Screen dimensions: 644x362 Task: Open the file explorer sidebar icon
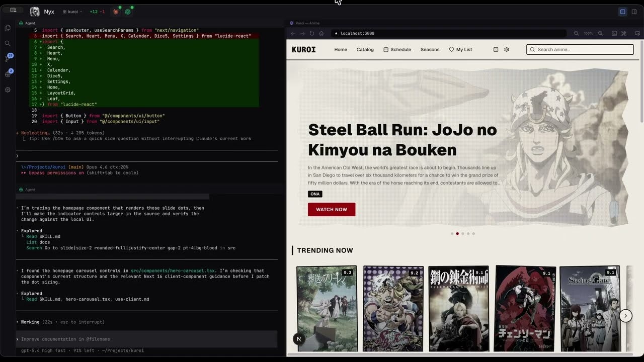[x=8, y=28]
